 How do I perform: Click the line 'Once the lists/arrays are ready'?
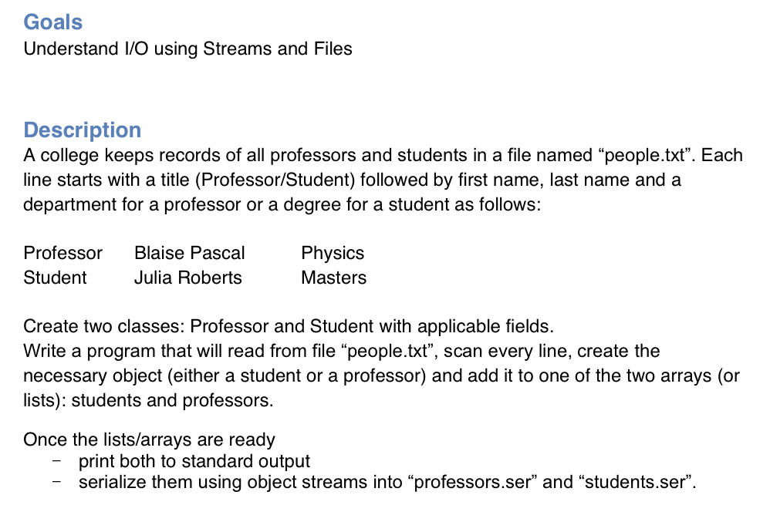pos(149,439)
